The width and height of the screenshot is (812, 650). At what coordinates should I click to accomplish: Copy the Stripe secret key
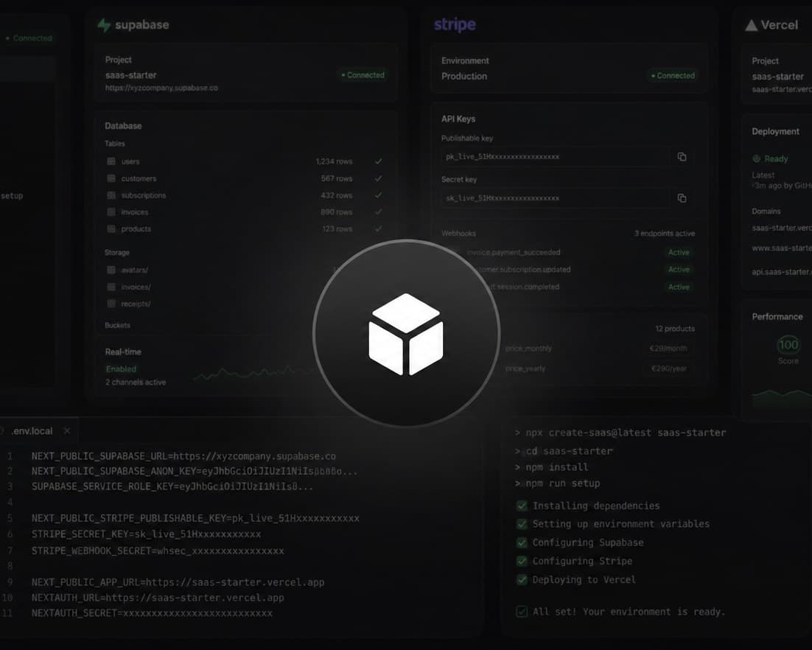click(682, 198)
